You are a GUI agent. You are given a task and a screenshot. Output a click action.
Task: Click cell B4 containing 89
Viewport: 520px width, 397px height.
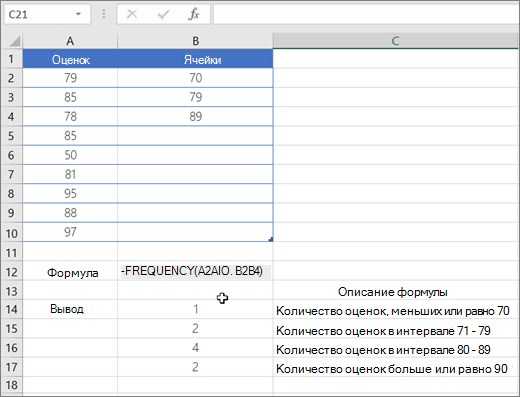[195, 116]
